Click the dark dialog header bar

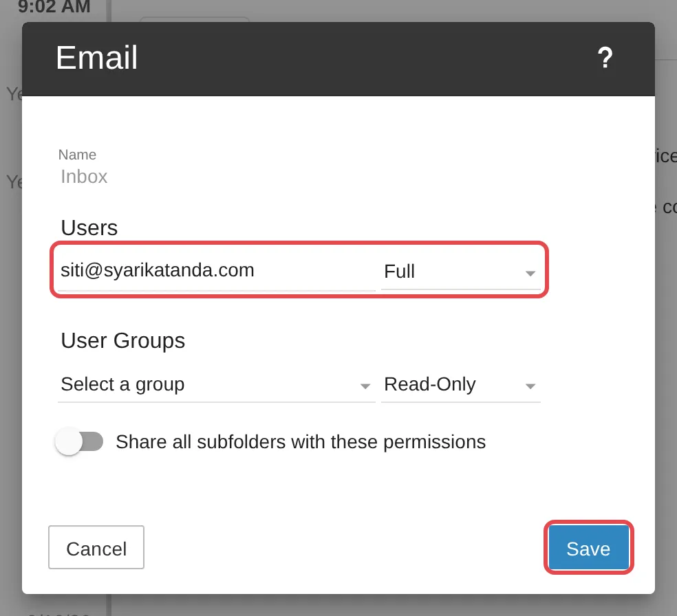pos(338,59)
